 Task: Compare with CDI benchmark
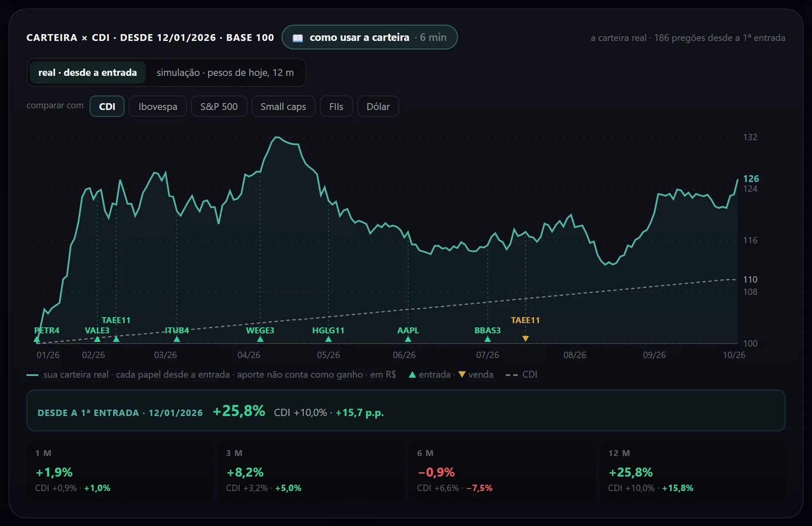(107, 106)
